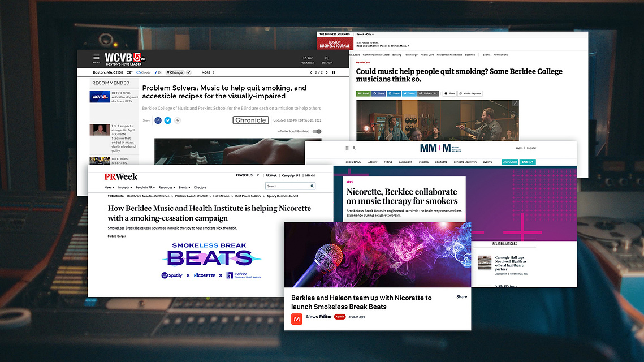This screenshot has height=362, width=644.
Task: Toggle Infinite Scroll Enabled switch
Action: (317, 131)
